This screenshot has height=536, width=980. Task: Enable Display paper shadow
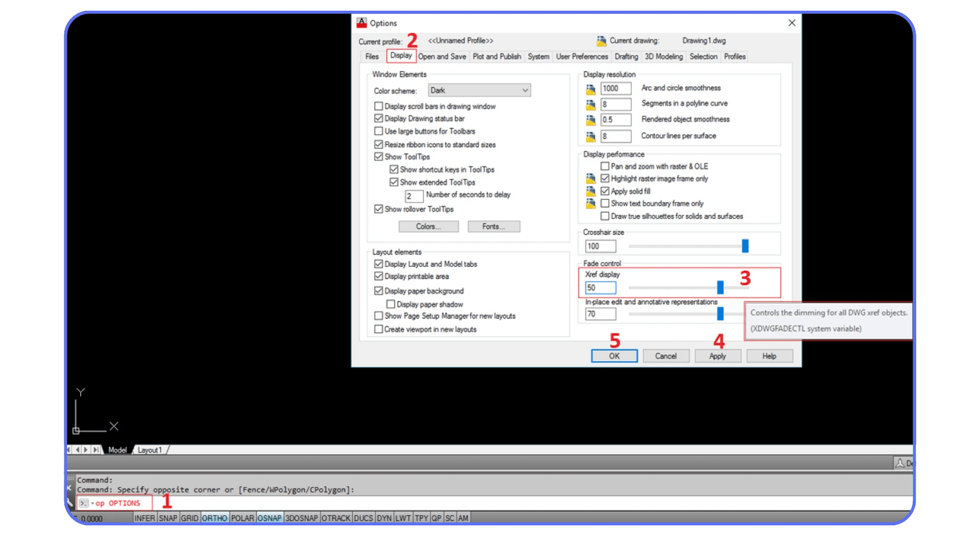[x=391, y=304]
